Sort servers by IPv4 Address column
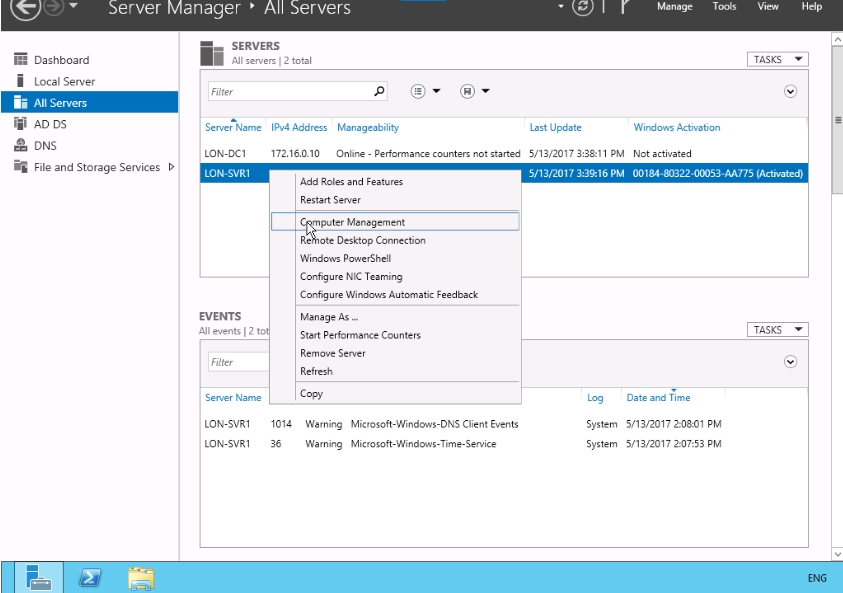The image size is (843, 593). pyautogui.click(x=299, y=127)
